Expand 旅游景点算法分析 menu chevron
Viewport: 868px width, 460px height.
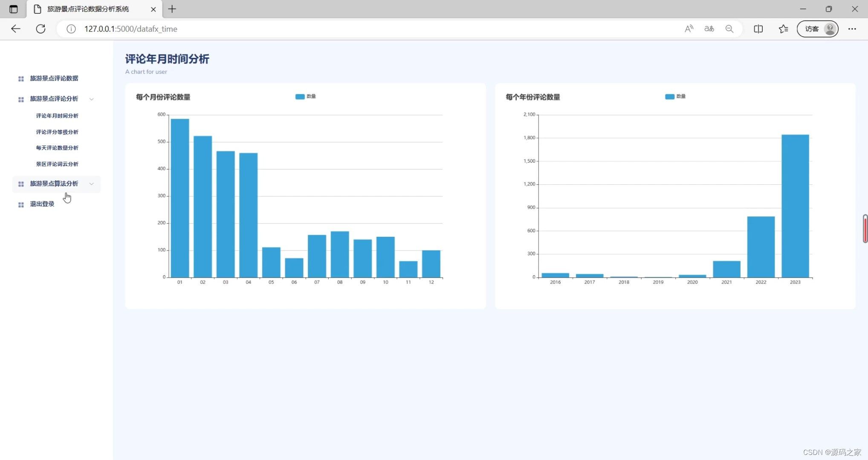point(91,184)
